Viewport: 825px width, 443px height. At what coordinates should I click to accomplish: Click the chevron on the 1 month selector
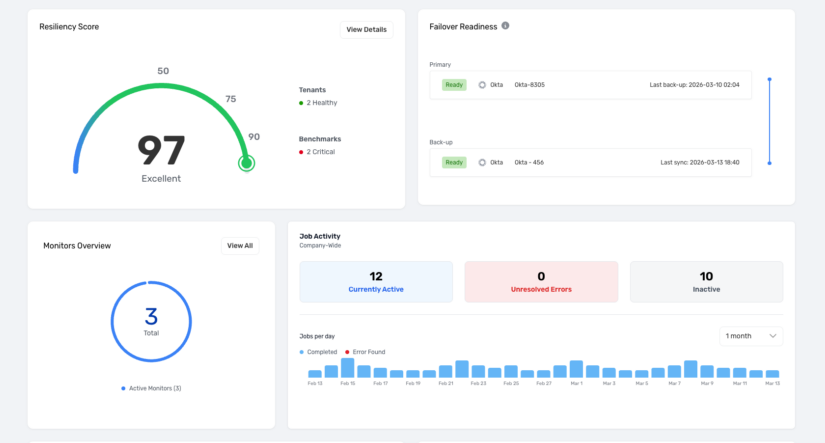click(x=771, y=336)
